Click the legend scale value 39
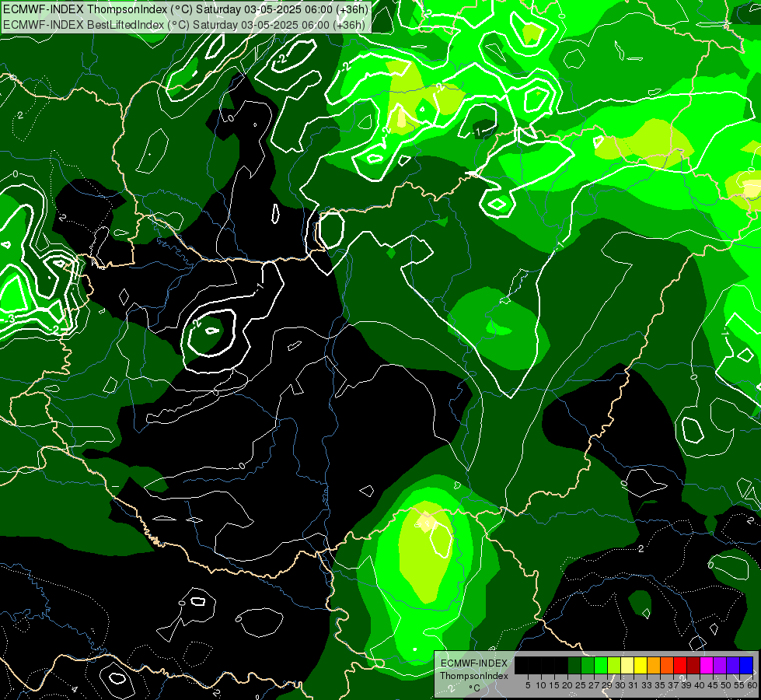The height and width of the screenshot is (700, 761). (686, 685)
